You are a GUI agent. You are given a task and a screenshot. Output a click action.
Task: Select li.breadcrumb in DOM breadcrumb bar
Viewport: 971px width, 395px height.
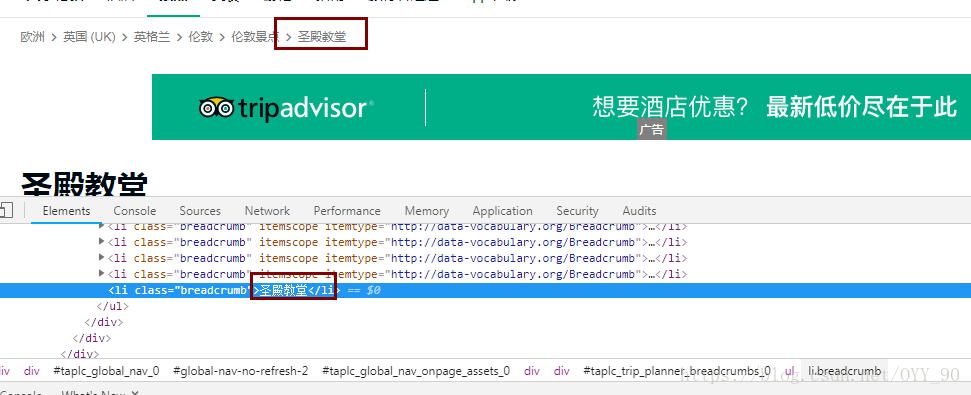[x=844, y=371]
